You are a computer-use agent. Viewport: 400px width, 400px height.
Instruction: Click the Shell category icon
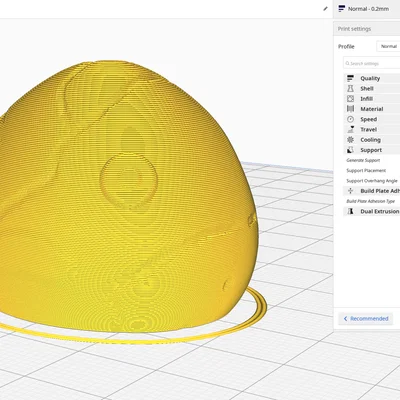[350, 88]
